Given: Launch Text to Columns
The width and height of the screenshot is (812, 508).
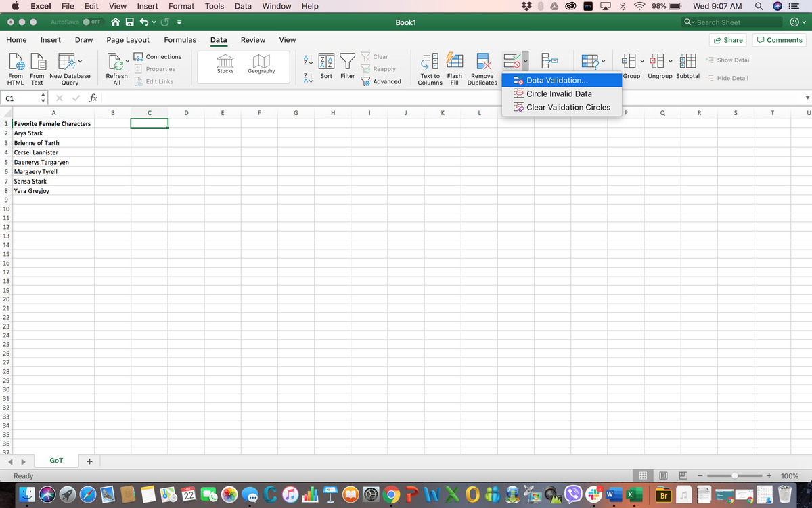Looking at the screenshot, I should [430, 65].
